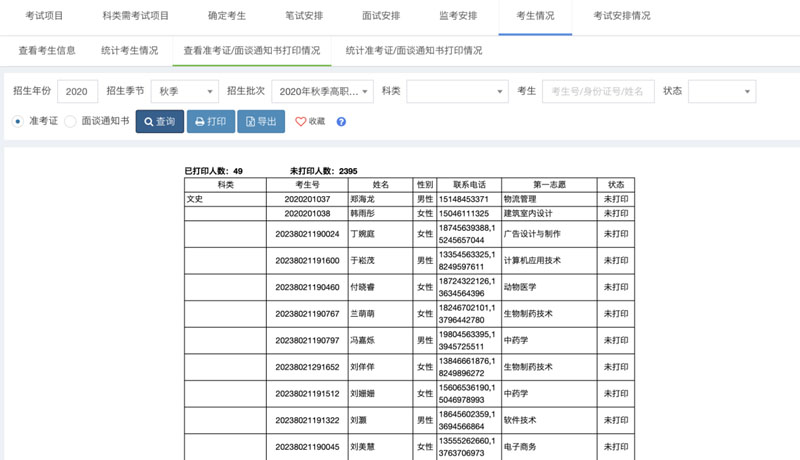Click the blue help question mark icon
This screenshot has height=460, width=800.
(x=341, y=122)
